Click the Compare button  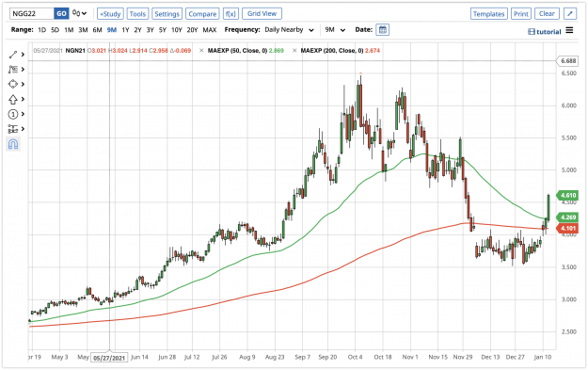pos(202,14)
